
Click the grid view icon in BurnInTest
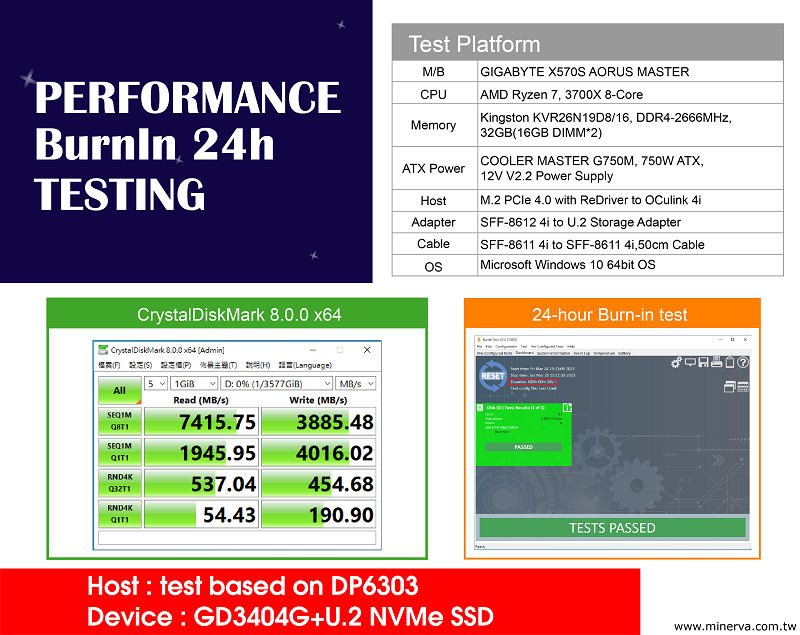(743, 387)
